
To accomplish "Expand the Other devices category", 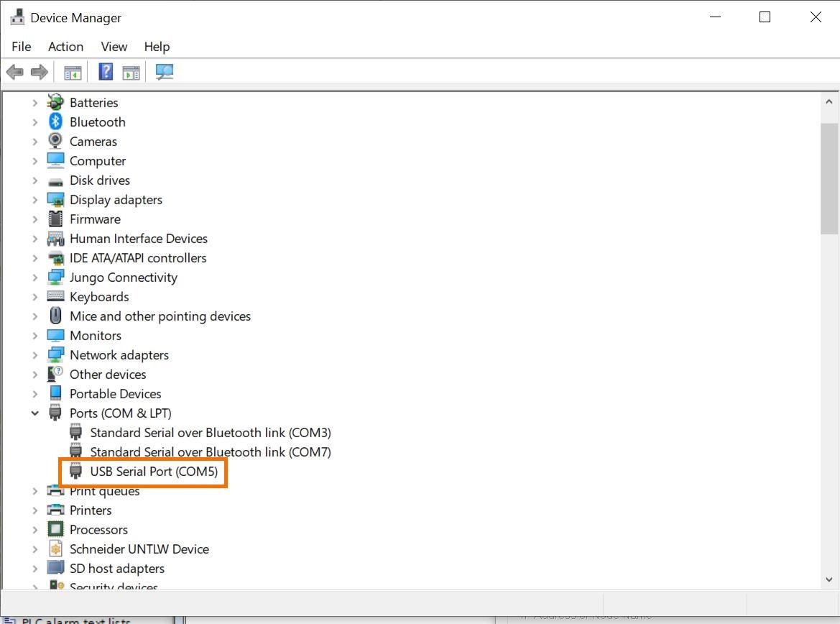I will (x=35, y=374).
